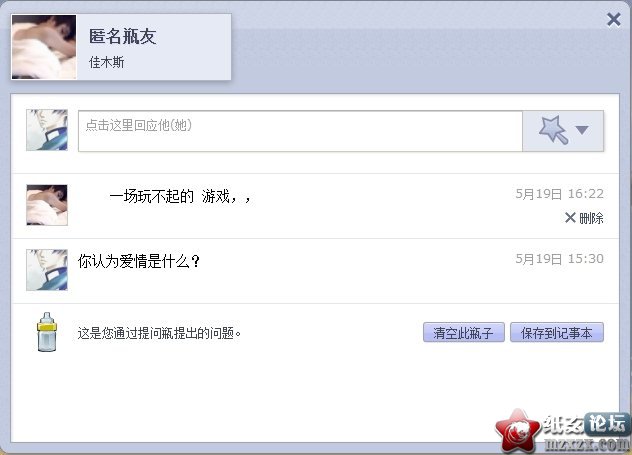Click your own avatar beside the reply box

(x=47, y=130)
